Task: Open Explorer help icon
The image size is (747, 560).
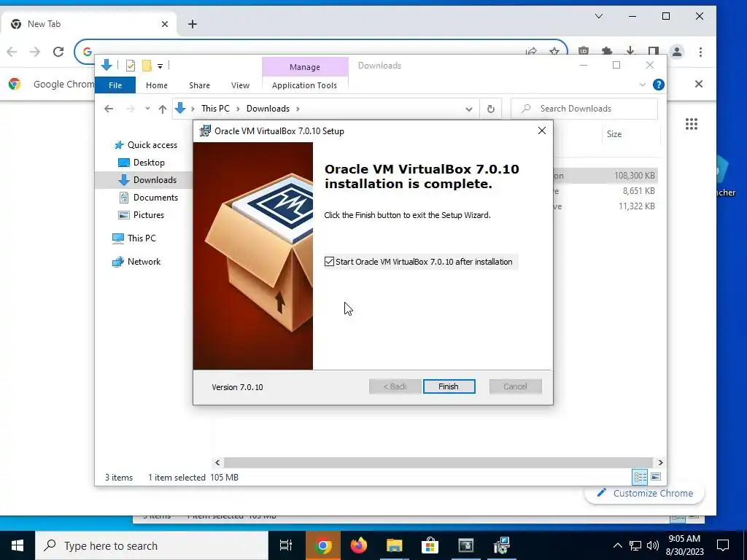Action: (659, 85)
